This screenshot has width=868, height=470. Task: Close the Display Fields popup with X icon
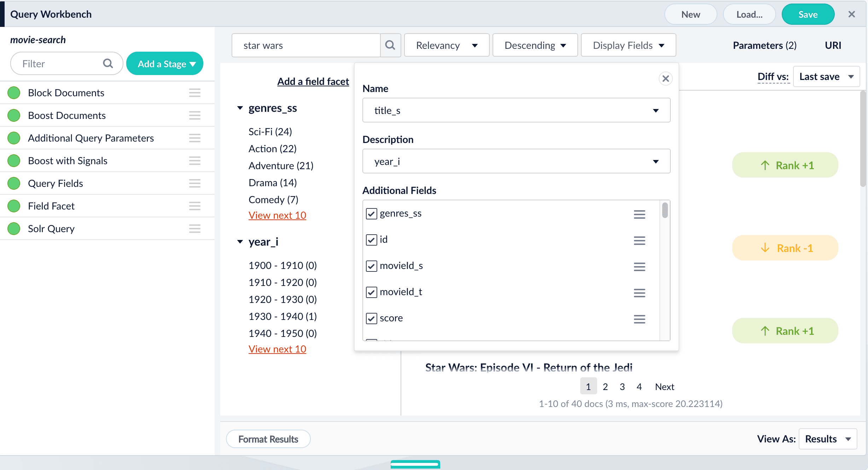point(665,79)
